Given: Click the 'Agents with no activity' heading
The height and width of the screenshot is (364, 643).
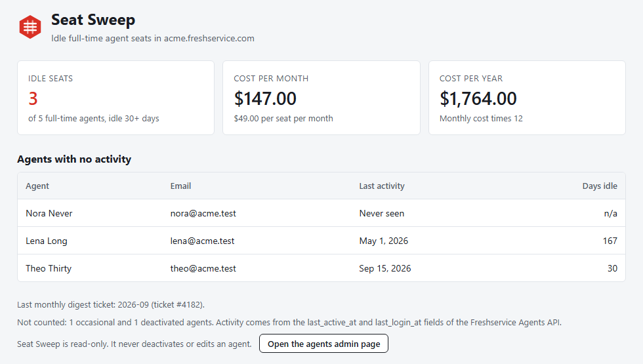Looking at the screenshot, I should pyautogui.click(x=74, y=159).
